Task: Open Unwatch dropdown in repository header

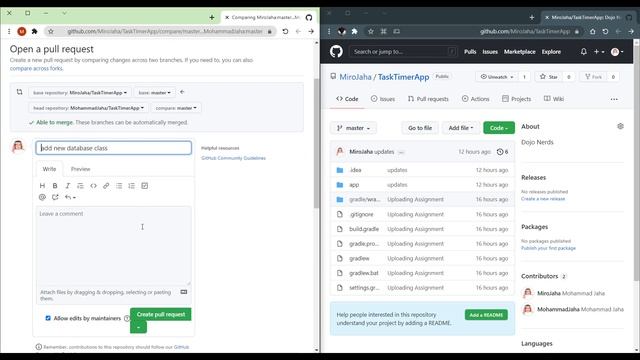Action: (497, 77)
